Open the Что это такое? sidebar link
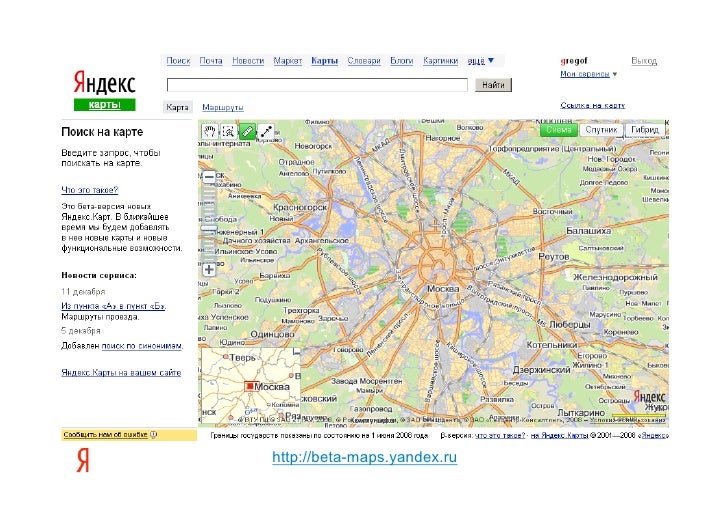The image size is (728, 514). coord(90,190)
